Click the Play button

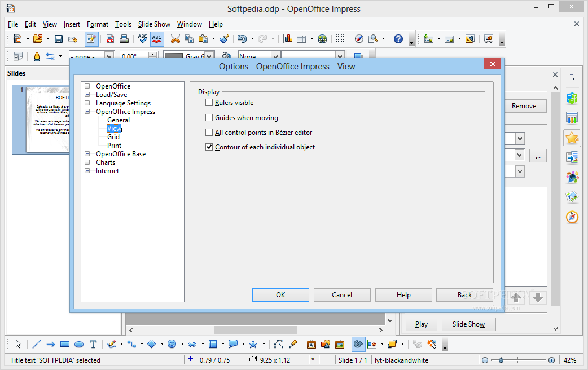(x=422, y=324)
